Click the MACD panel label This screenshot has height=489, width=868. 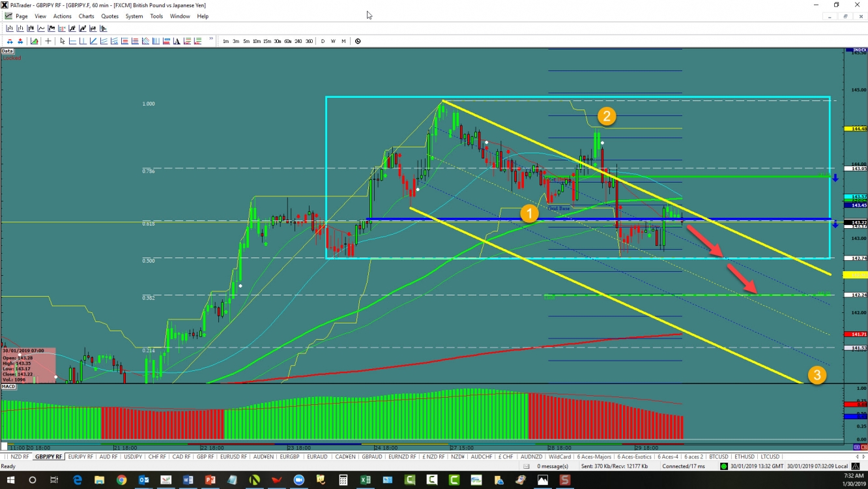click(x=8, y=387)
